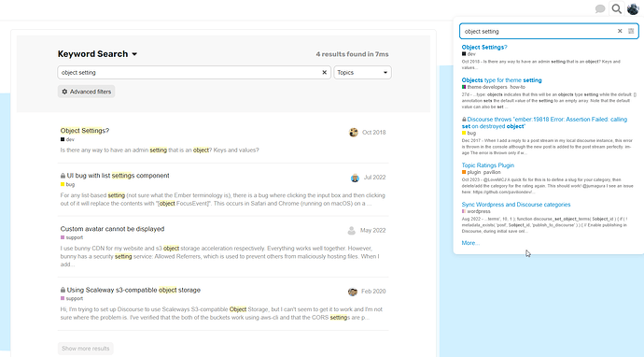Open 'Using Scaleway s3-compatible object storage' topic

(133, 290)
